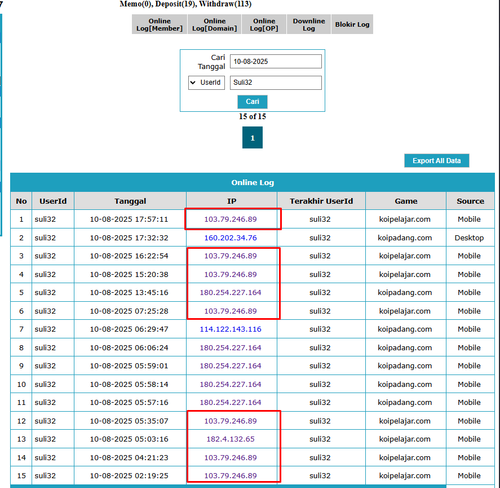The image size is (500, 488).
Task: Click the Source column header
Action: (x=470, y=201)
